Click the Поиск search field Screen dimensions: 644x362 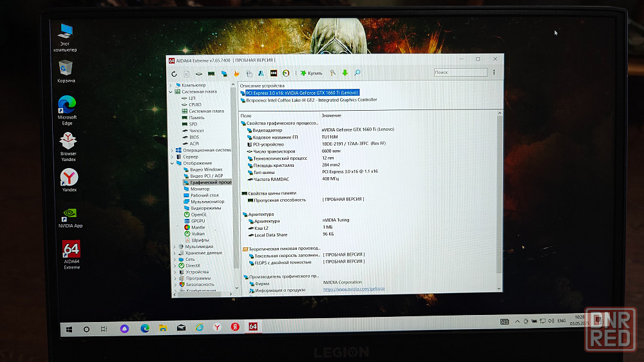tap(460, 72)
